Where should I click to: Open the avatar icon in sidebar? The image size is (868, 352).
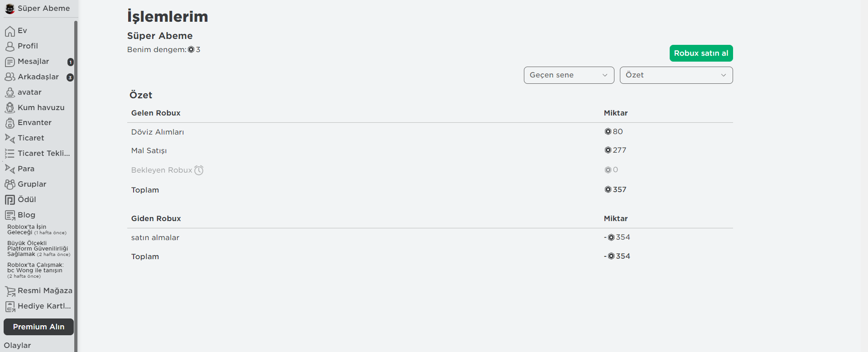point(10,92)
